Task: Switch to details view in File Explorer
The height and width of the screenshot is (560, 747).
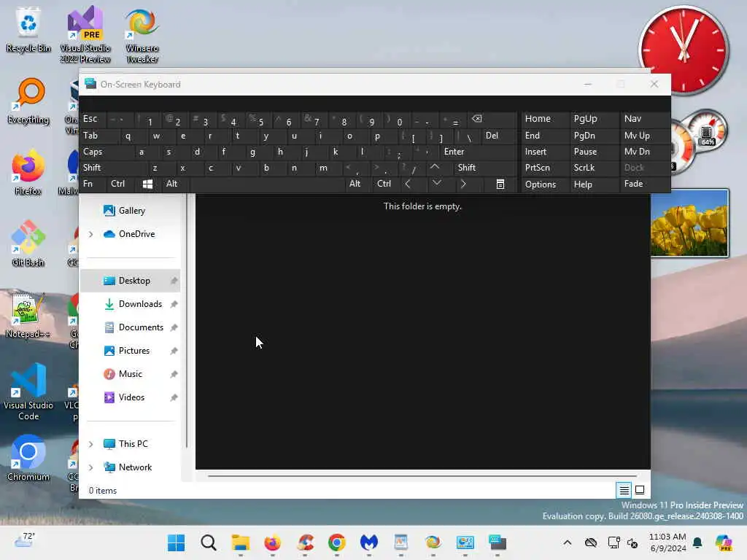Action: tap(624, 490)
